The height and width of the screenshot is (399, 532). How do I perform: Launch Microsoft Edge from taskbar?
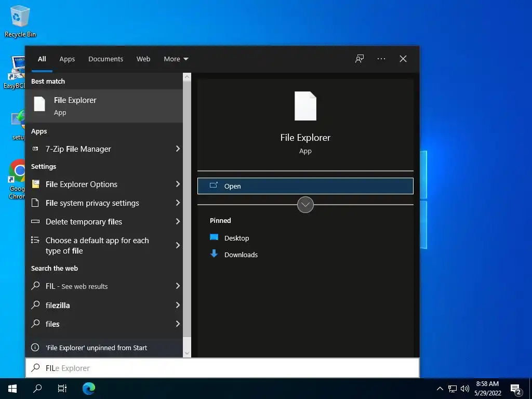[x=89, y=389]
